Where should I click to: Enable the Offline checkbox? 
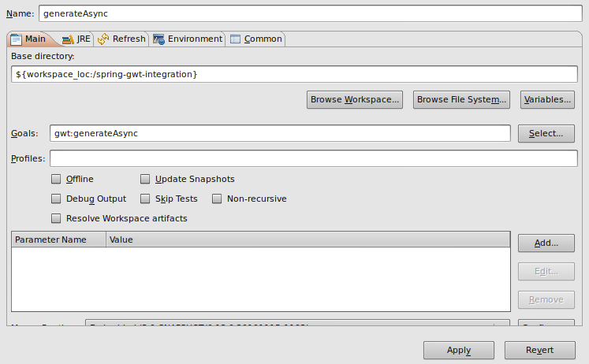pyautogui.click(x=56, y=179)
